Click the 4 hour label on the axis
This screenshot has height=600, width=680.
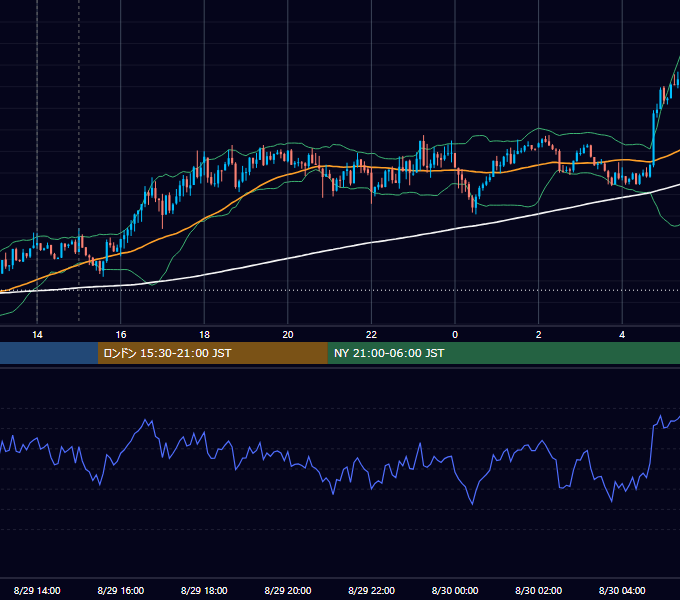pyautogui.click(x=622, y=335)
